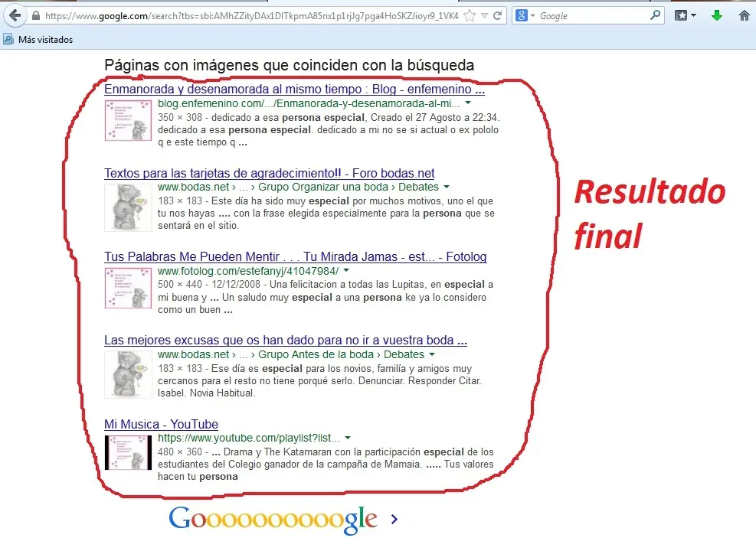Click the 'https://www.youtube.com/playlist?list...' URL text
756x538 pixels.
pos(249,438)
